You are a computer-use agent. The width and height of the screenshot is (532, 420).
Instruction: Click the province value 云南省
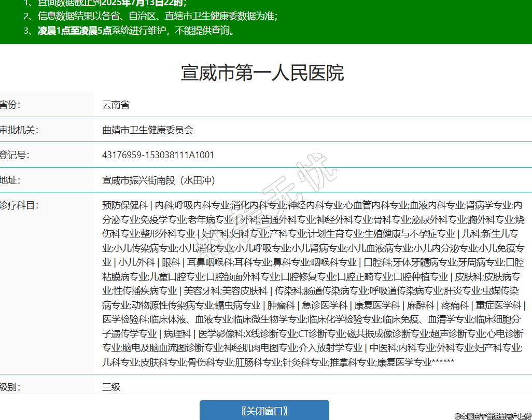tap(116, 105)
